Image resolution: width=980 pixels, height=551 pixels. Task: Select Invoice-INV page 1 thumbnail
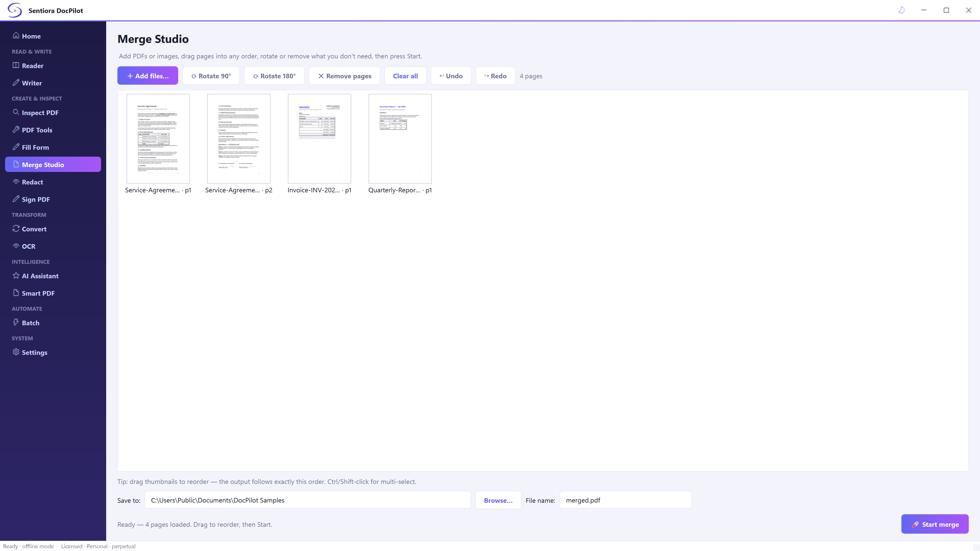tap(320, 139)
